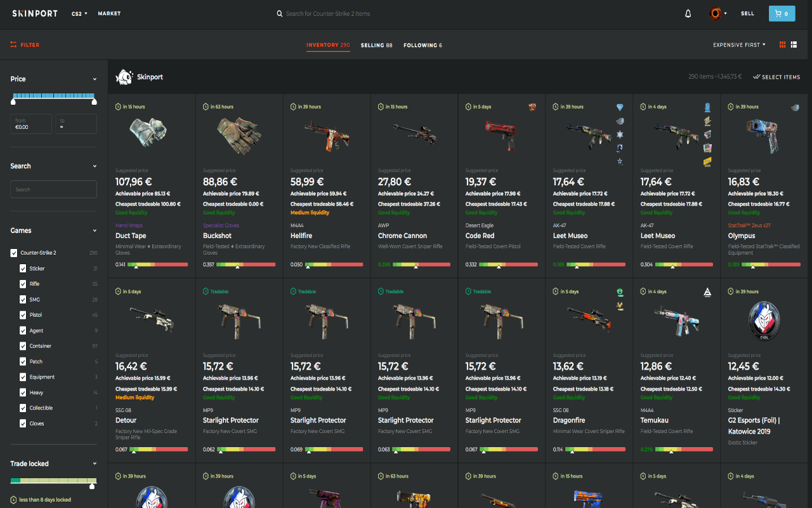Screen dimensions: 812x508
Task: Switch to the Following tab
Action: (x=422, y=45)
